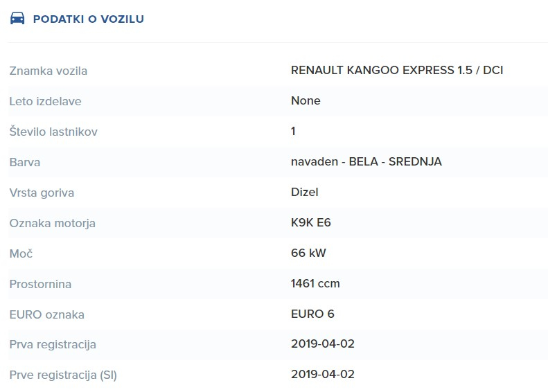
Task: Click the Leto izdelave label
Action: click(46, 101)
